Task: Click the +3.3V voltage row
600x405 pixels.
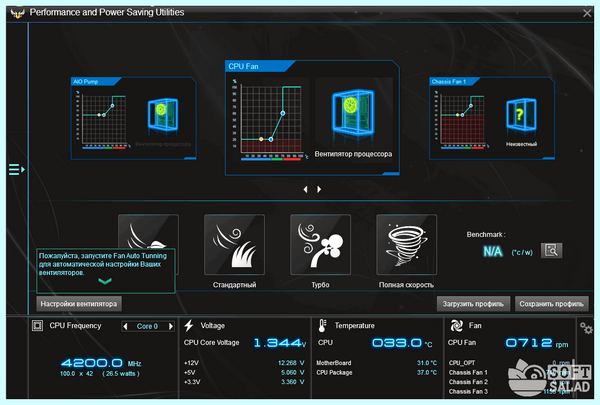Action: click(x=244, y=382)
